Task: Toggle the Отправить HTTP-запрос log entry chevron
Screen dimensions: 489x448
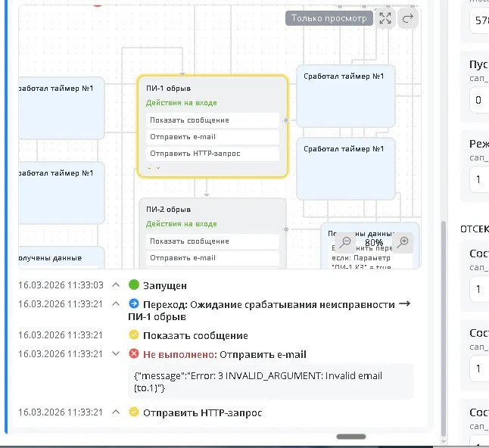Action: pos(116,412)
